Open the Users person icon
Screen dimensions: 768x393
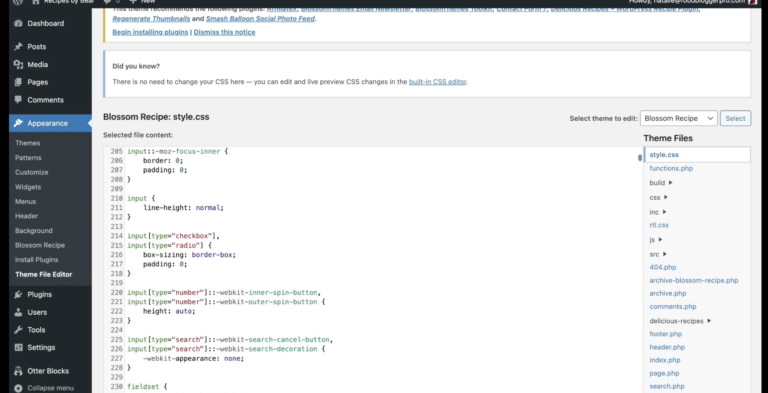[19, 312]
